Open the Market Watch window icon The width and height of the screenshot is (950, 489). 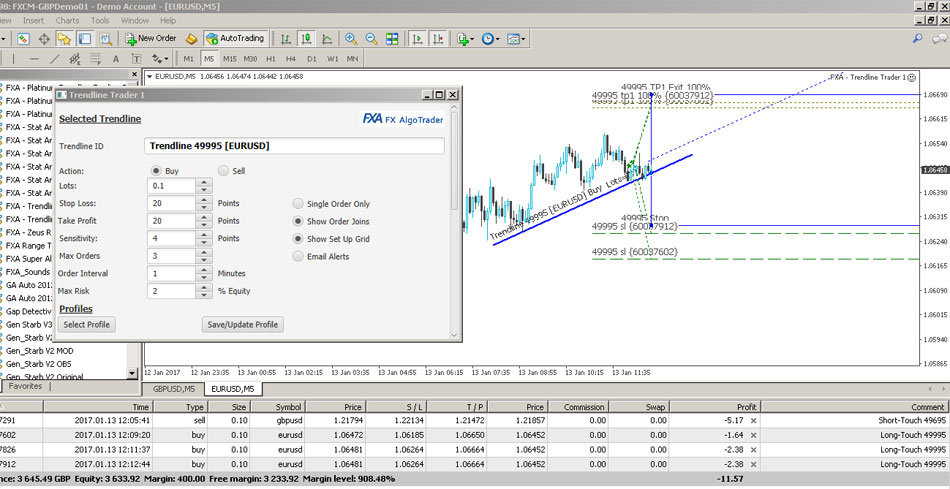(x=23, y=39)
